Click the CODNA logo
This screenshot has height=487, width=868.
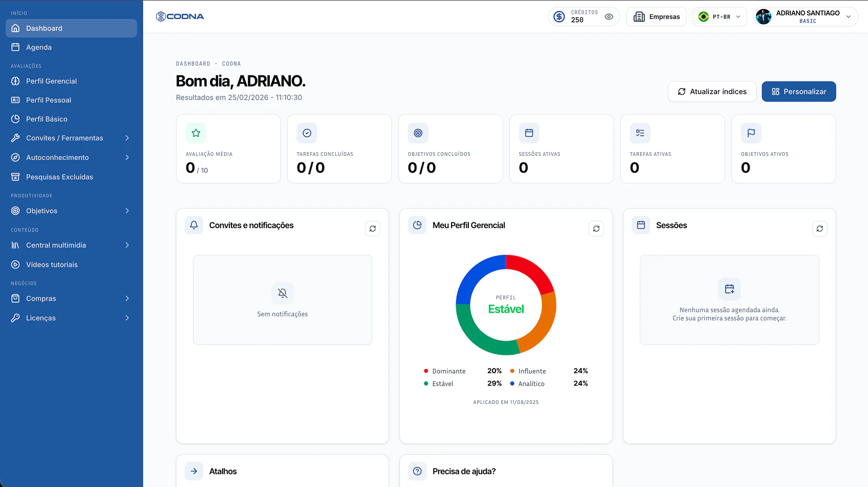pos(180,16)
